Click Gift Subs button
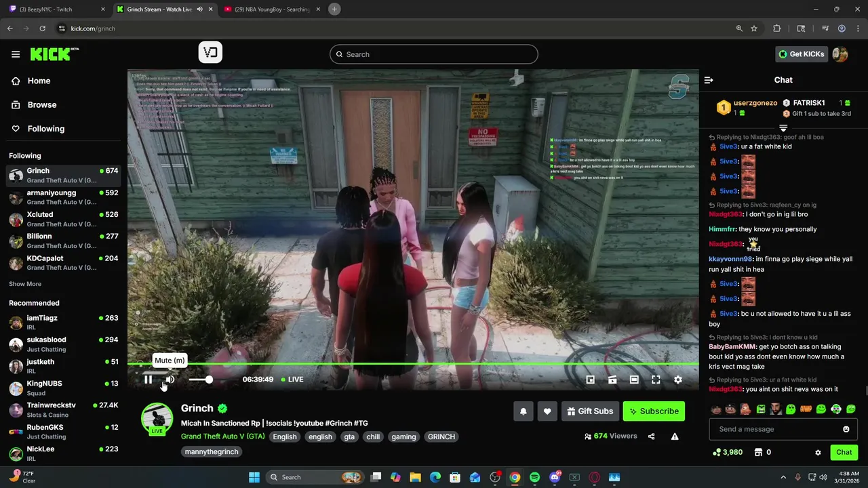This screenshot has height=488, width=868. [590, 411]
